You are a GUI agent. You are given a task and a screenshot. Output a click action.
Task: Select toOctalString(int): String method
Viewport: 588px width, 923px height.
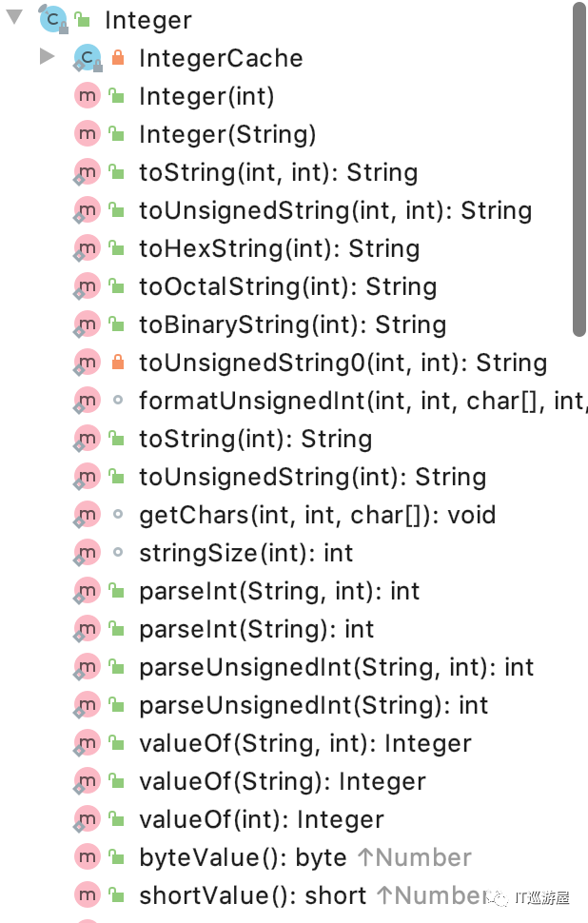click(x=287, y=286)
